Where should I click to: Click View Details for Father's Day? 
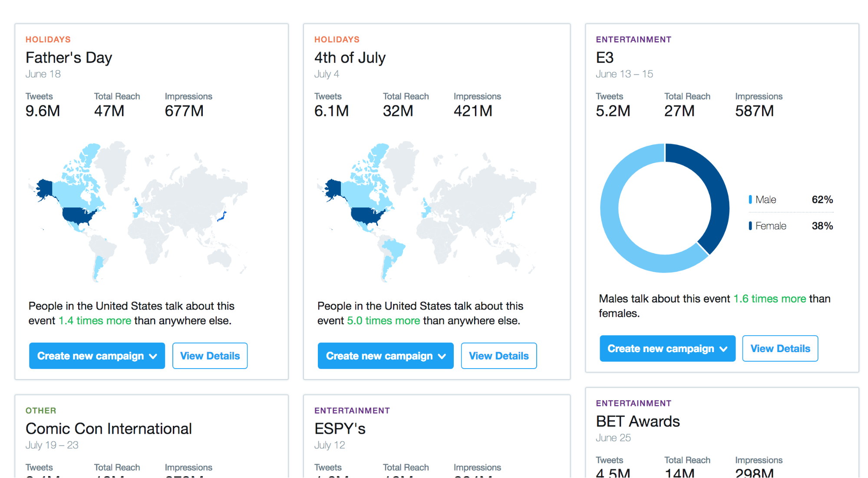point(210,356)
